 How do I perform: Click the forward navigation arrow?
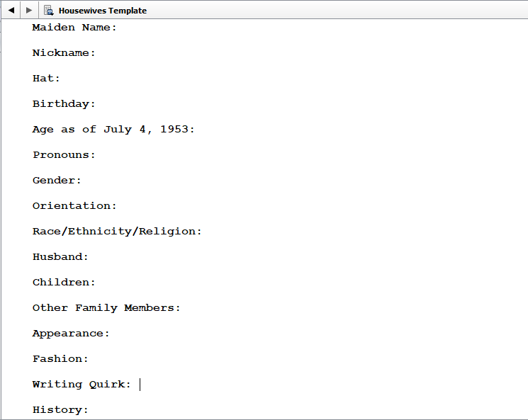click(29, 10)
